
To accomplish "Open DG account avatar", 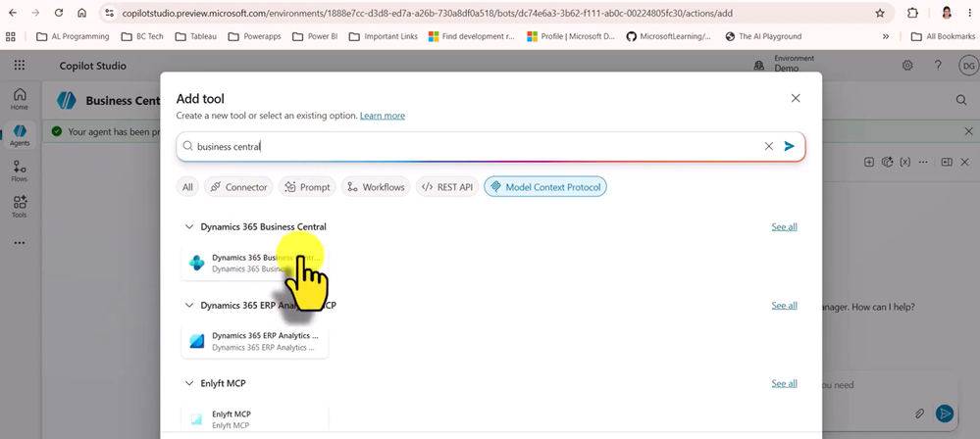I will 968,66.
